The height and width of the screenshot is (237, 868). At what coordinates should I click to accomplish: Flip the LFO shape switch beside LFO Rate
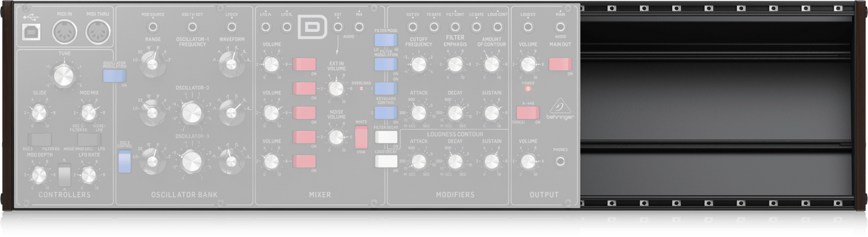coord(64,174)
